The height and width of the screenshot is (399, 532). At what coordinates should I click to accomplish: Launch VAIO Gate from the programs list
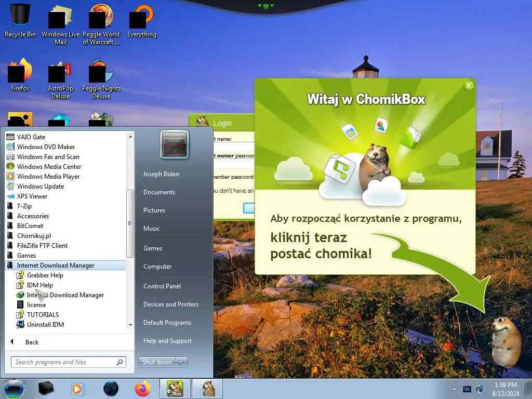[x=66, y=137]
